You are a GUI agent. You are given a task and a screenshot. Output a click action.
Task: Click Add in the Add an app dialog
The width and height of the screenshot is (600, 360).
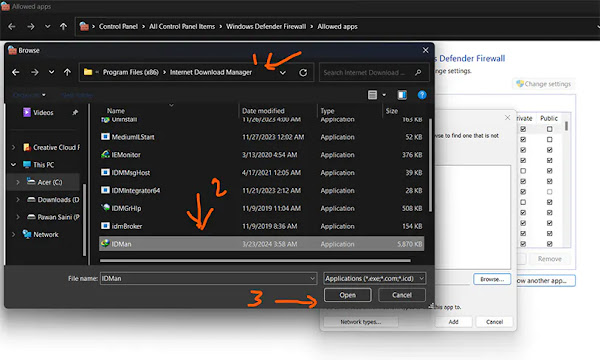[x=453, y=322]
